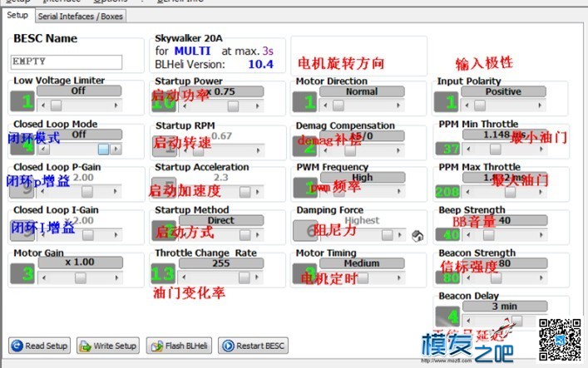Click the Beep Strength slider thumb
This screenshot has width=588, height=368.
coord(489,235)
